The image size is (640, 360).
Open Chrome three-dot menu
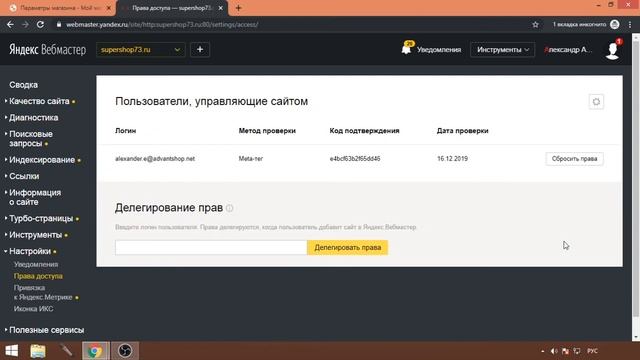[x=630, y=24]
